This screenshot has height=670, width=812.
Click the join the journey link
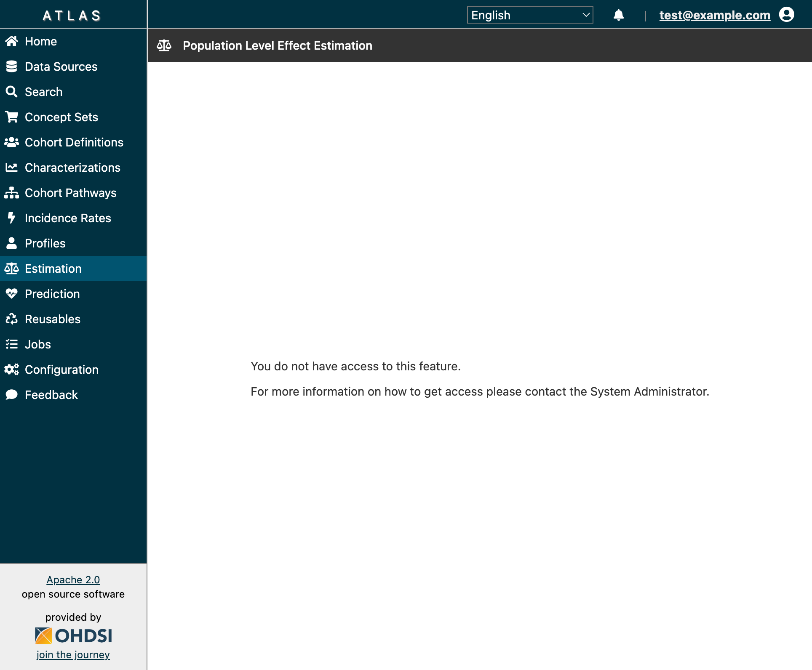pyautogui.click(x=73, y=654)
